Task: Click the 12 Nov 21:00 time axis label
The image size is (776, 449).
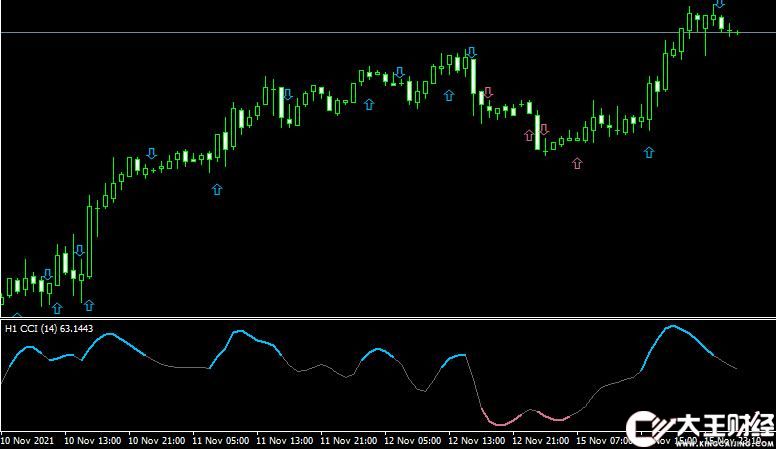Action: click(540, 440)
